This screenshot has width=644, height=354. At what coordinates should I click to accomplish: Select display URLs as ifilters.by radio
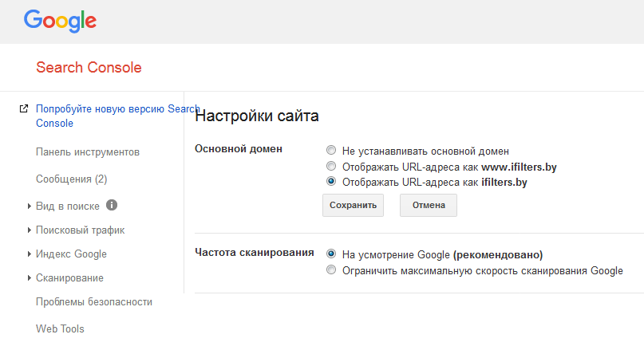(331, 181)
